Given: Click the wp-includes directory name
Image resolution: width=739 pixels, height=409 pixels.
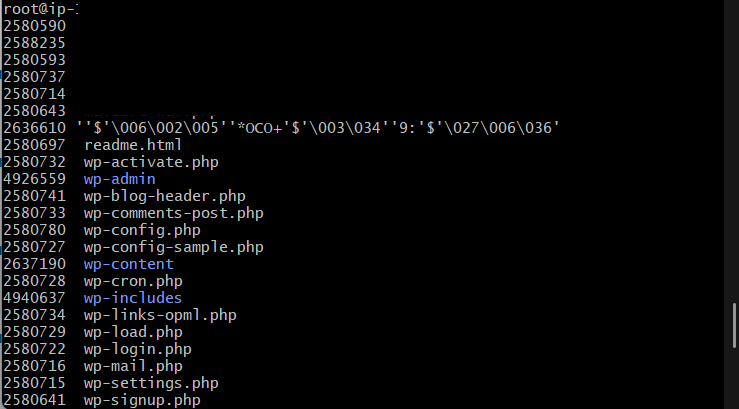Looking at the screenshot, I should coord(132,298).
